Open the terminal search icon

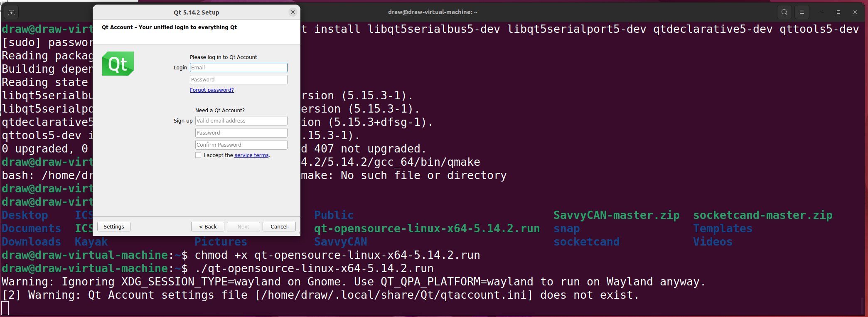tap(784, 12)
